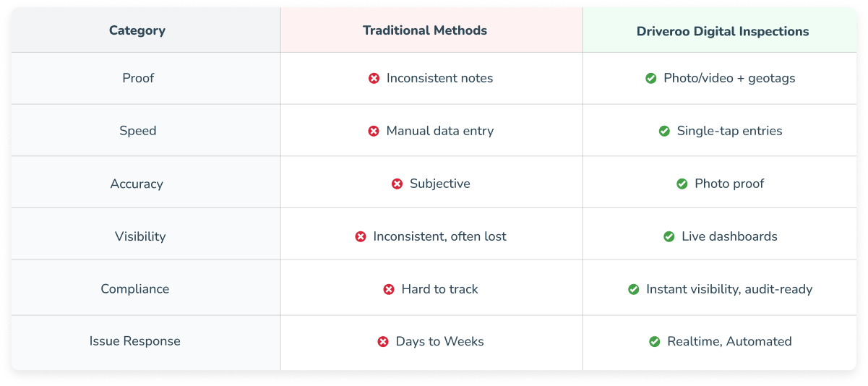This screenshot has width=868, height=386.
Task: Click red X beside Inconsistent, often lost
Action: pos(361,236)
